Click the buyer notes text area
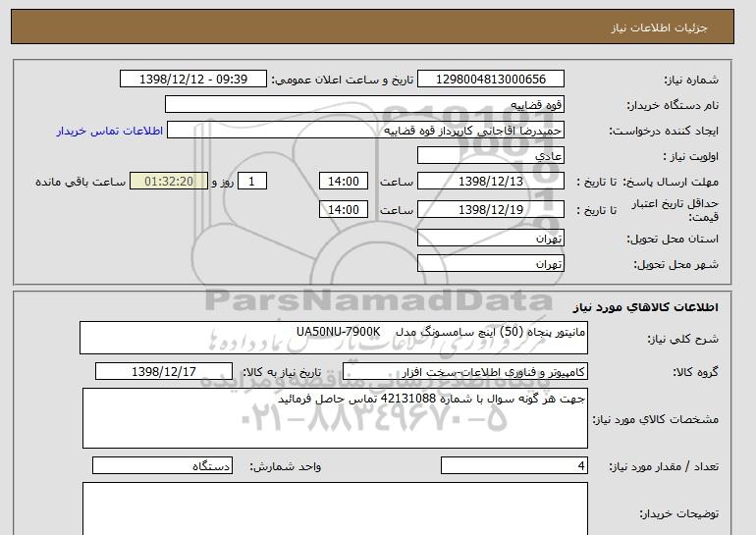This screenshot has width=756, height=535. 335,508
